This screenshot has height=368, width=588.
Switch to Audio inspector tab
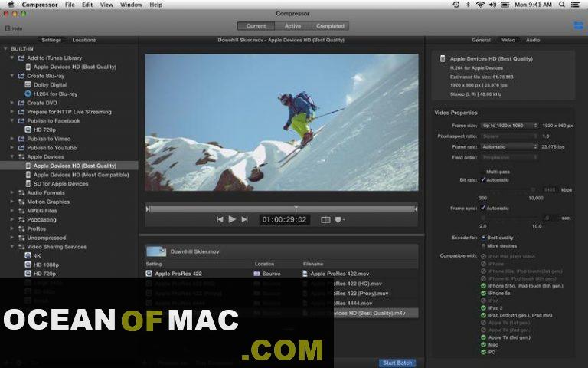click(x=533, y=40)
